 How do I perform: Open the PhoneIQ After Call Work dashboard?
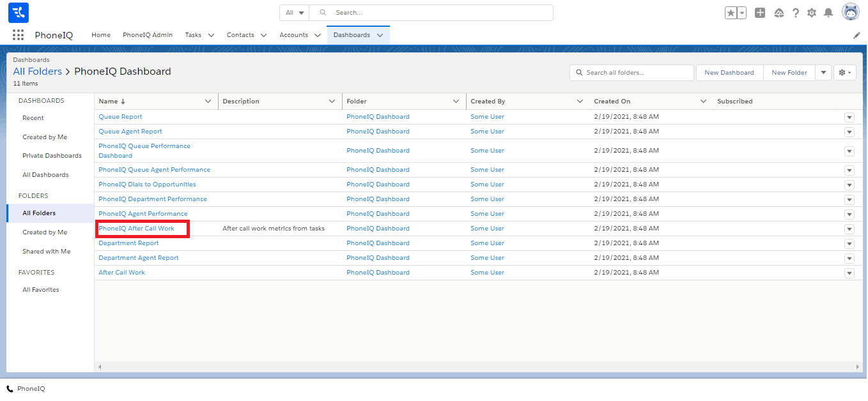[136, 229]
